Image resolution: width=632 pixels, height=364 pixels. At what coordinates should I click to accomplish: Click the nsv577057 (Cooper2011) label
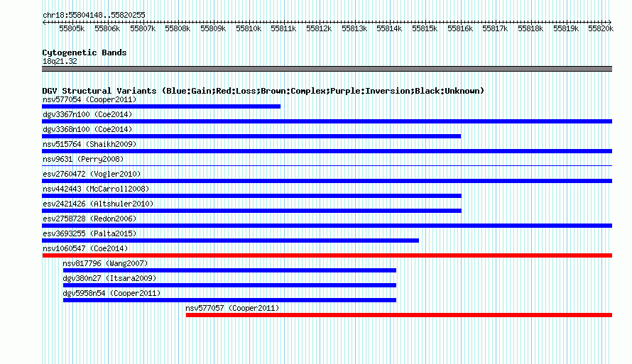click(x=233, y=308)
